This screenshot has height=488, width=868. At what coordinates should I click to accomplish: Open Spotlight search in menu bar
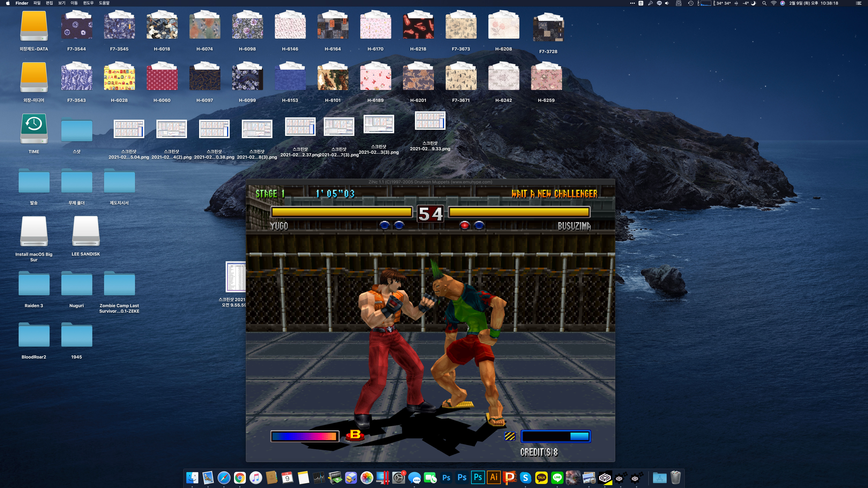tap(764, 3)
